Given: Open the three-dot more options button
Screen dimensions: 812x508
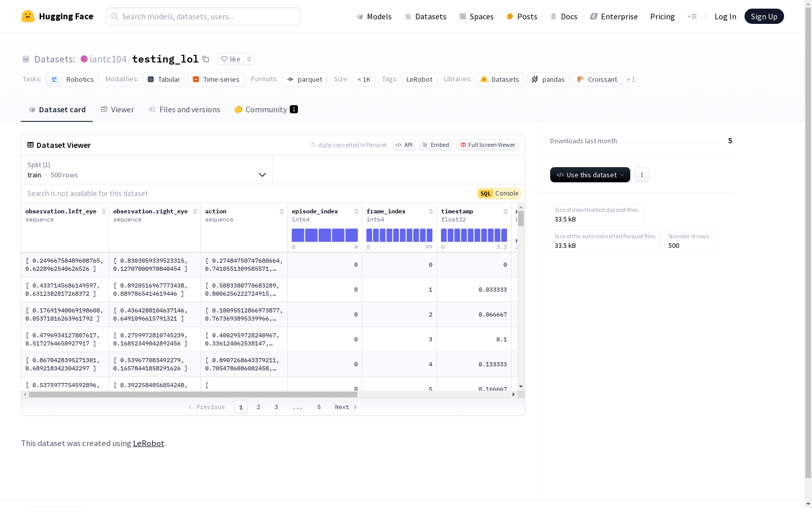Looking at the screenshot, I should coord(642,175).
